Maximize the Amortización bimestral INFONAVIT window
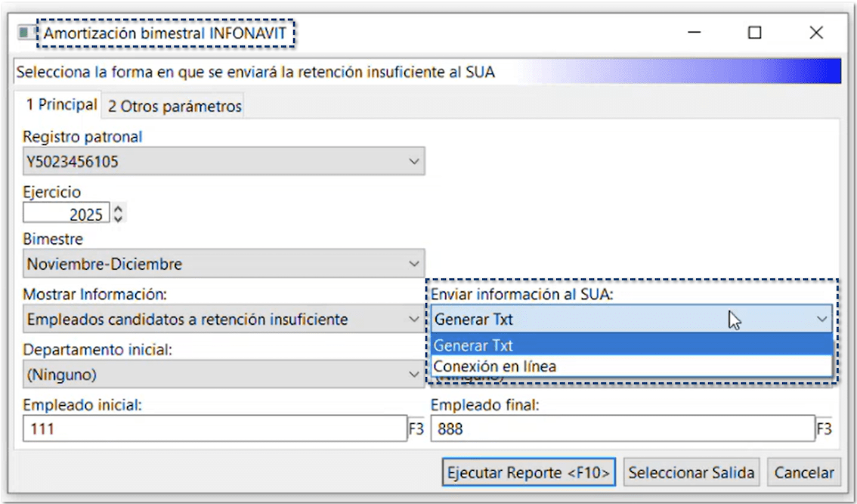Screen dimensions: 857x504 click(x=754, y=32)
